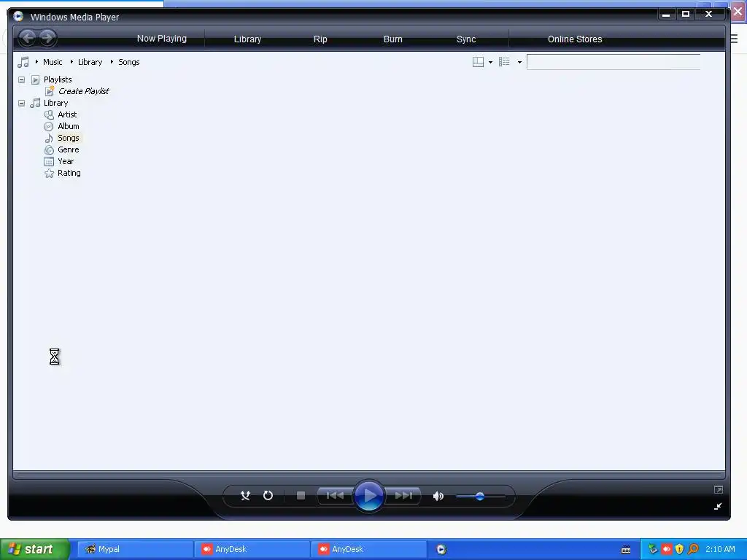Click Create Playlist

pos(83,91)
